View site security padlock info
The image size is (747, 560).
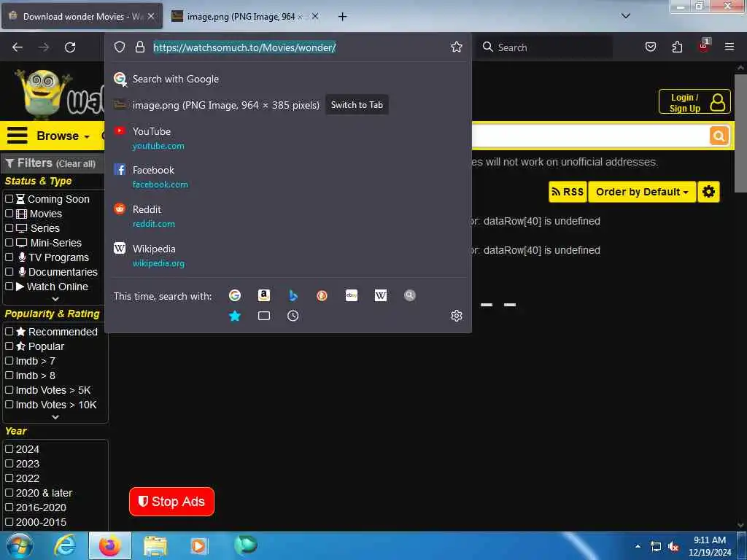tap(139, 47)
